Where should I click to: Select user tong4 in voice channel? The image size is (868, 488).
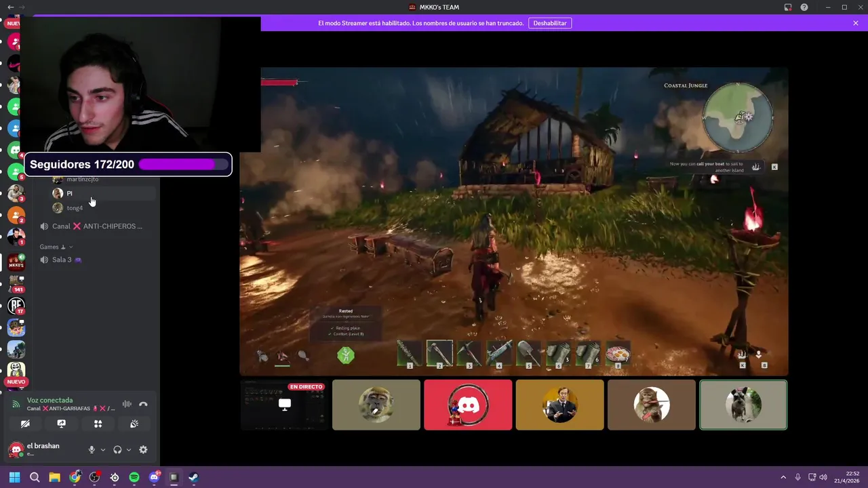[103, 208]
